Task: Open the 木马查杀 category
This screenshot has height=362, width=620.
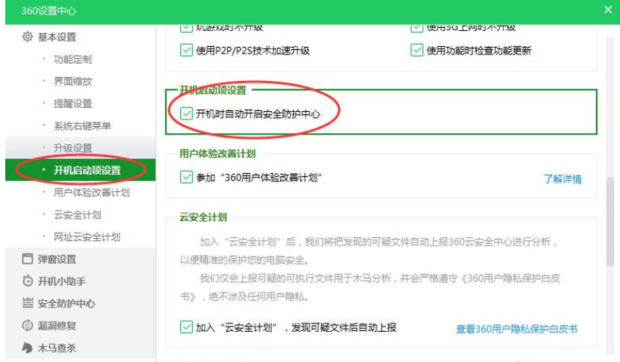Action: click(x=57, y=348)
